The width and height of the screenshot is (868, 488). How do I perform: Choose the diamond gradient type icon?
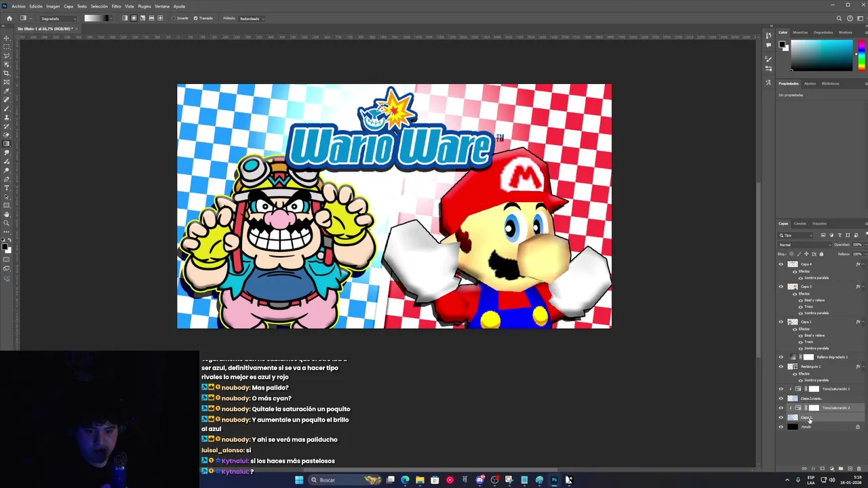pos(160,18)
